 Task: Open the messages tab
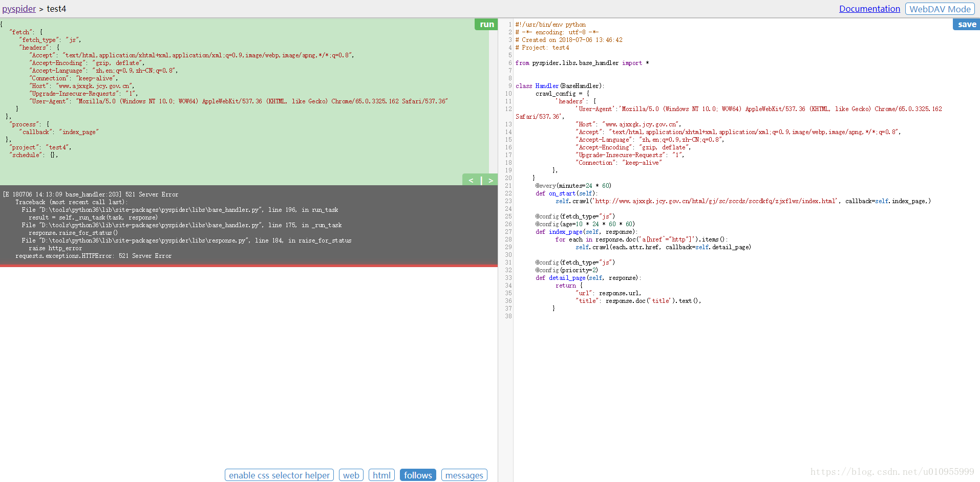pyautogui.click(x=464, y=475)
